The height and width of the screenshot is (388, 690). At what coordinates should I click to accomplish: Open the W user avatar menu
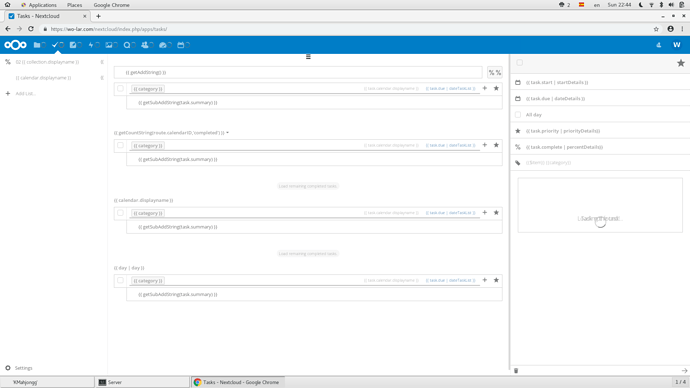pos(677,45)
